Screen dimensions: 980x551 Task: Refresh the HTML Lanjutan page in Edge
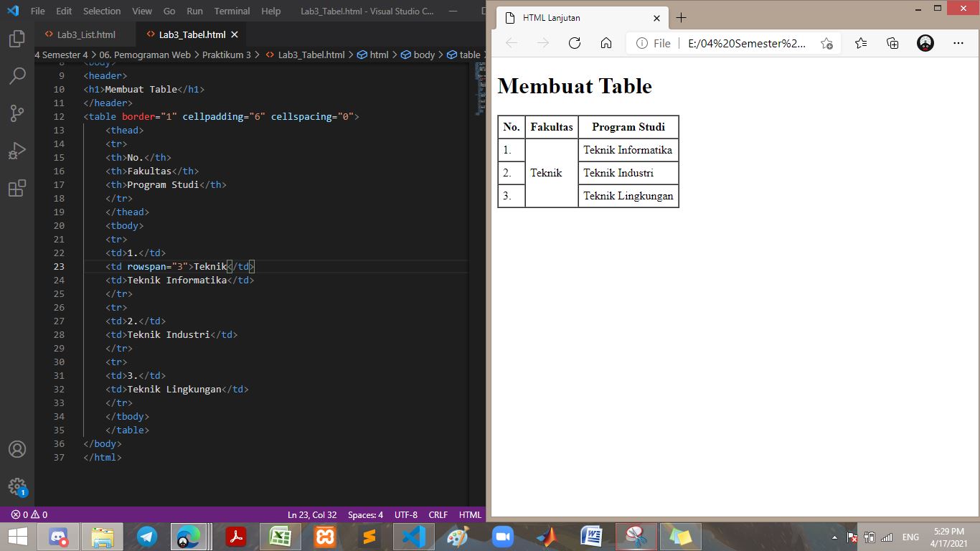tap(574, 43)
